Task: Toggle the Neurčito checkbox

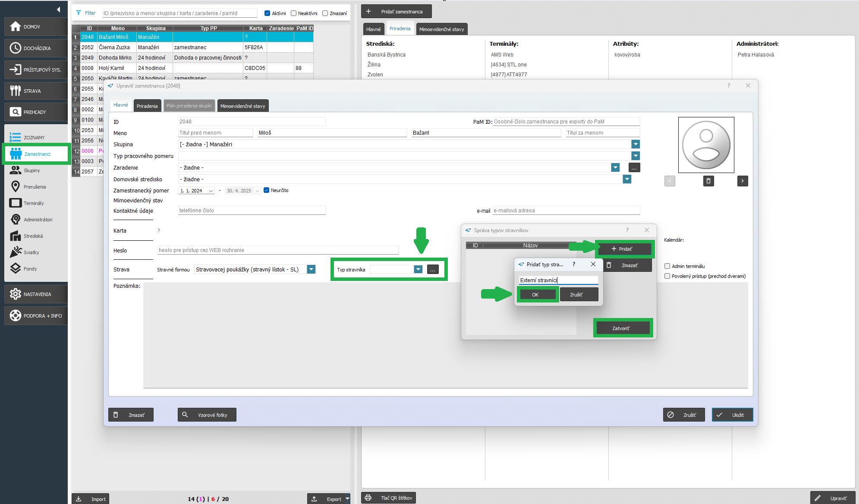Action: pos(267,190)
